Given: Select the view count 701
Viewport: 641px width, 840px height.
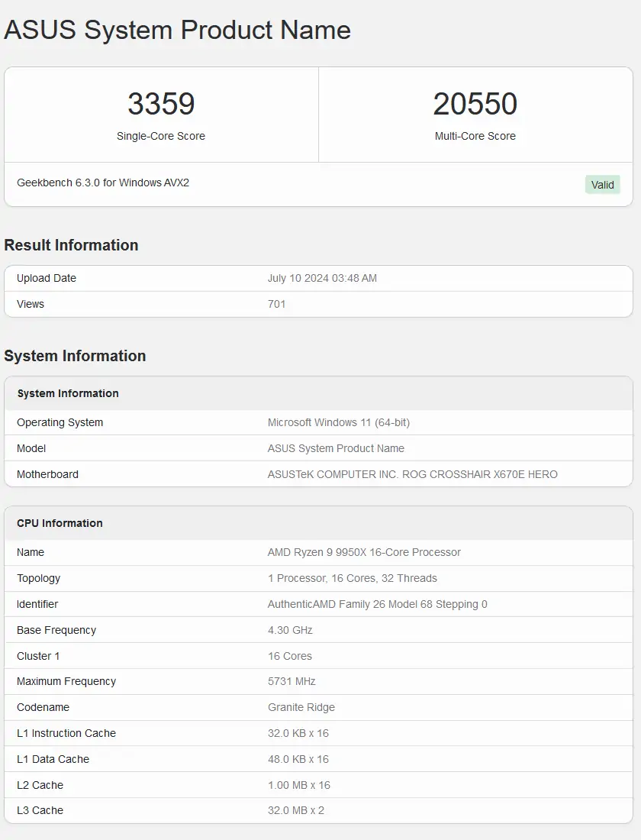Looking at the screenshot, I should pos(276,304).
